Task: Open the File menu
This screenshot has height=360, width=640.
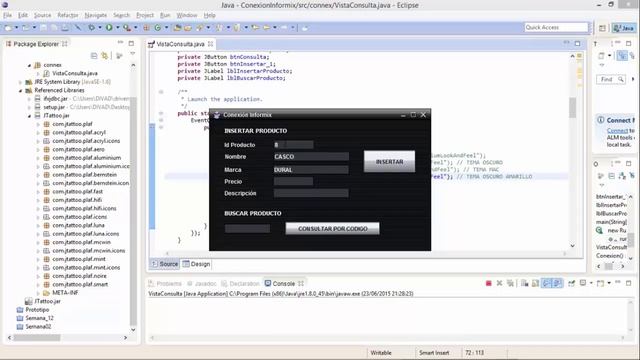Action: point(7,15)
